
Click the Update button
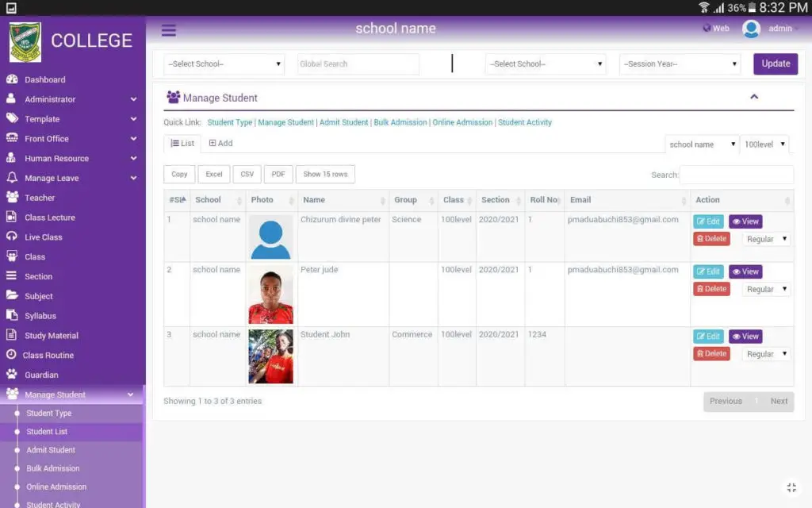(775, 63)
